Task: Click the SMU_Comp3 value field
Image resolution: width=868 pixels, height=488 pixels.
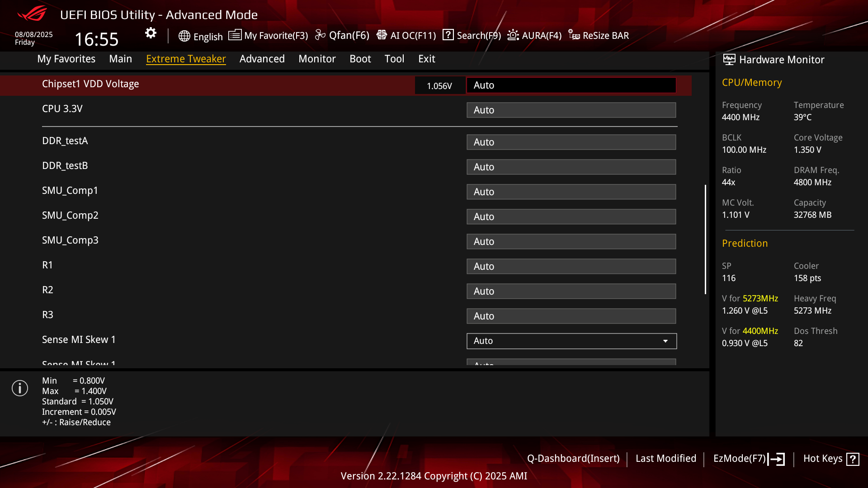Action: tap(571, 241)
